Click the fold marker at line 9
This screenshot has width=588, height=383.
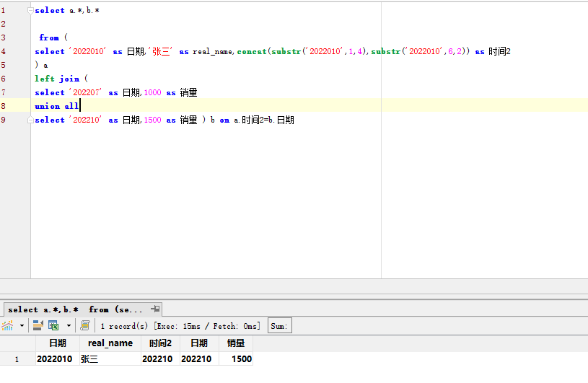point(29,120)
